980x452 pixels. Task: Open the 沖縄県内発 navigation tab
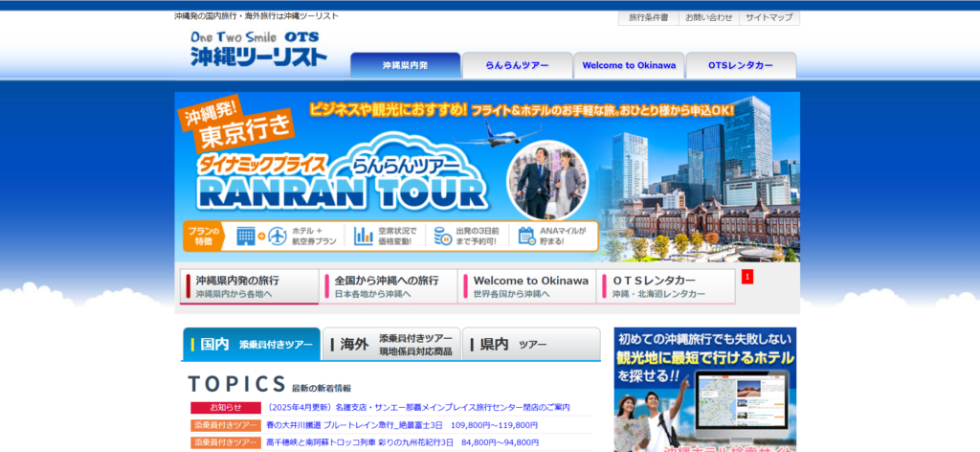(x=405, y=66)
